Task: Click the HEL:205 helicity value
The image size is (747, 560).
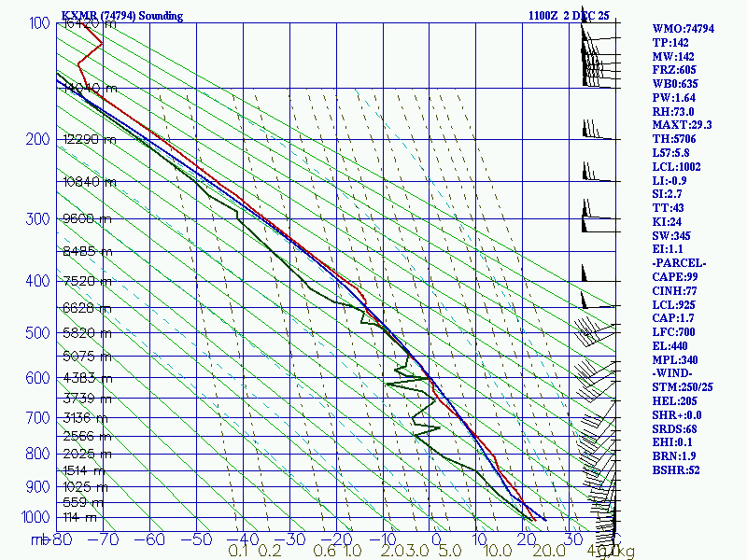Action: [x=674, y=401]
